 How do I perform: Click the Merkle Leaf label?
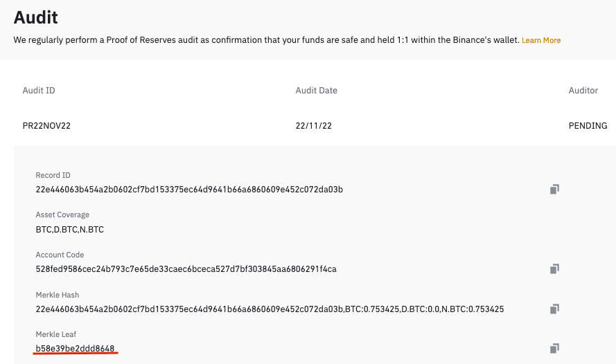[55, 335]
